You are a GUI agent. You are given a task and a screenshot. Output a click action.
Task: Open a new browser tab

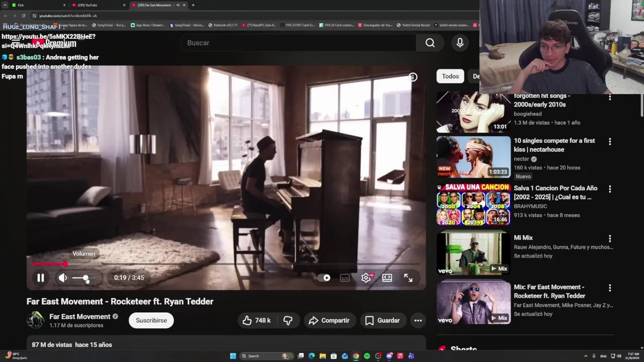pos(193,5)
